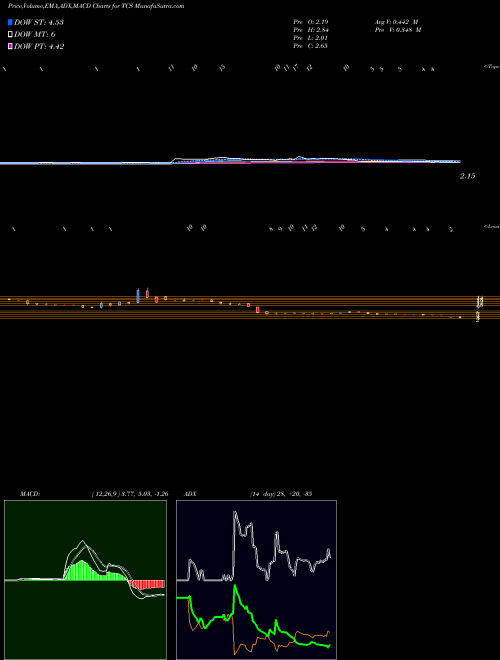The height and width of the screenshot is (660, 500).
Task: Click the Pre C: 2.63 value
Action: click(x=311, y=46)
